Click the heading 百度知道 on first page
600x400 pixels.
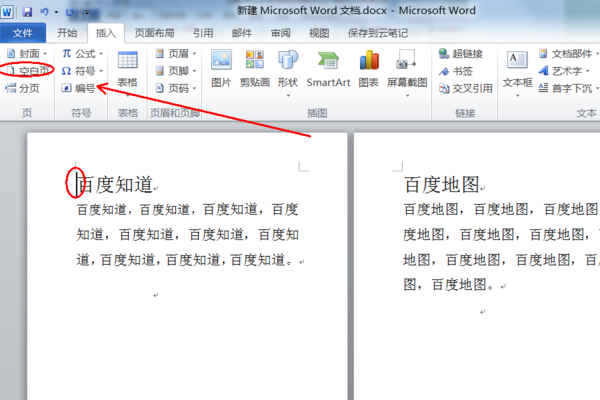(116, 184)
